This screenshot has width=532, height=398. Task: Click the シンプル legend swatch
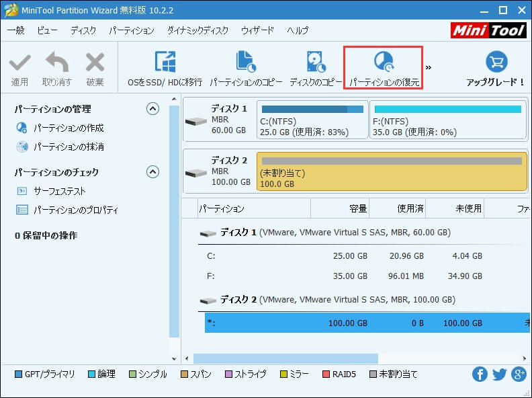(132, 374)
